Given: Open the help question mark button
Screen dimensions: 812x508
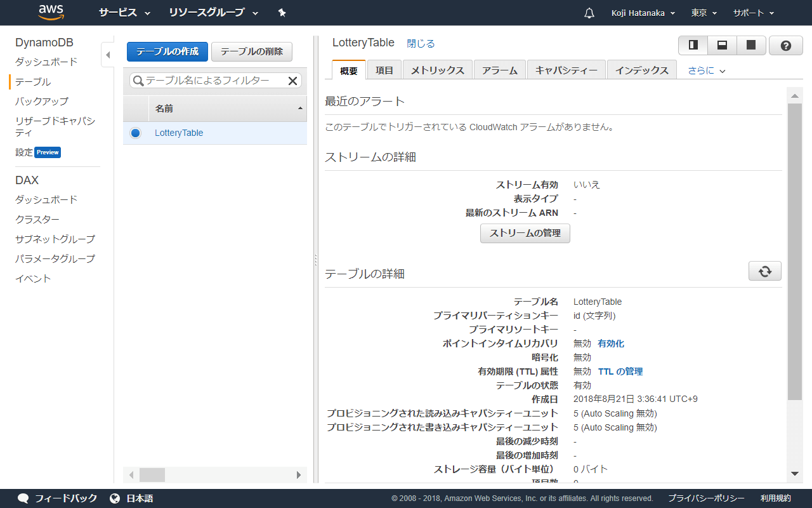Looking at the screenshot, I should point(786,45).
